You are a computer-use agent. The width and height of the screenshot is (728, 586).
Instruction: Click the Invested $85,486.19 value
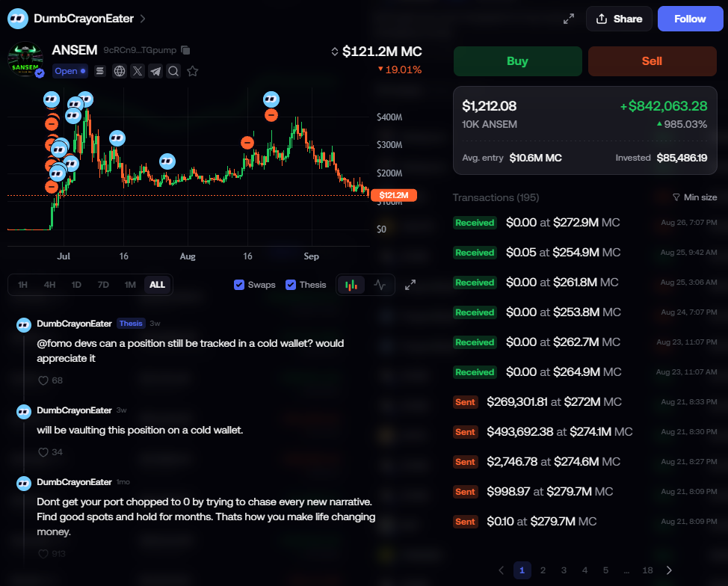tap(682, 158)
